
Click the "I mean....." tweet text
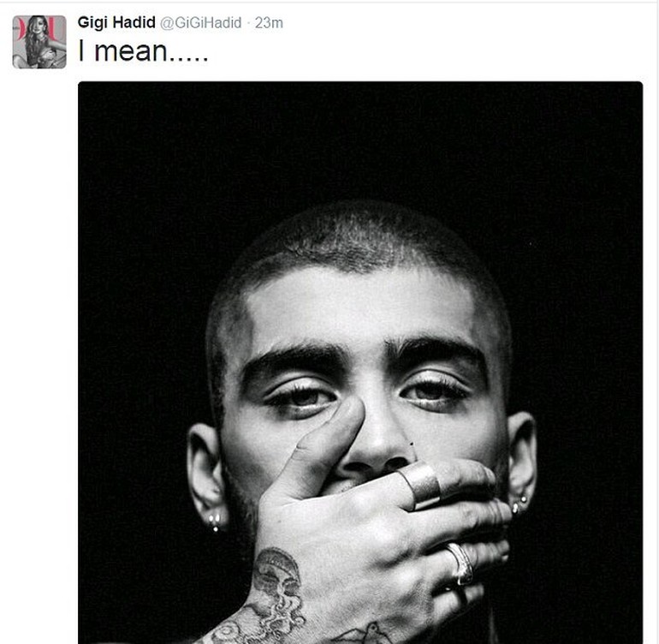tap(143, 51)
